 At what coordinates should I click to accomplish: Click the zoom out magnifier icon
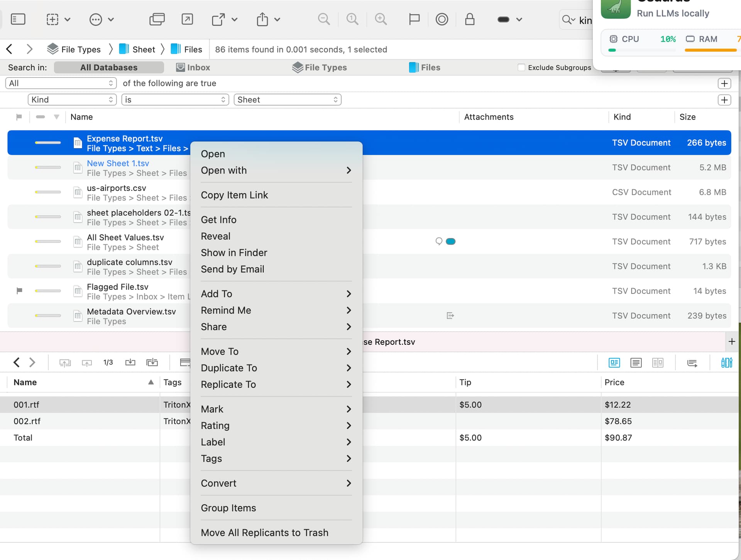coord(324,19)
